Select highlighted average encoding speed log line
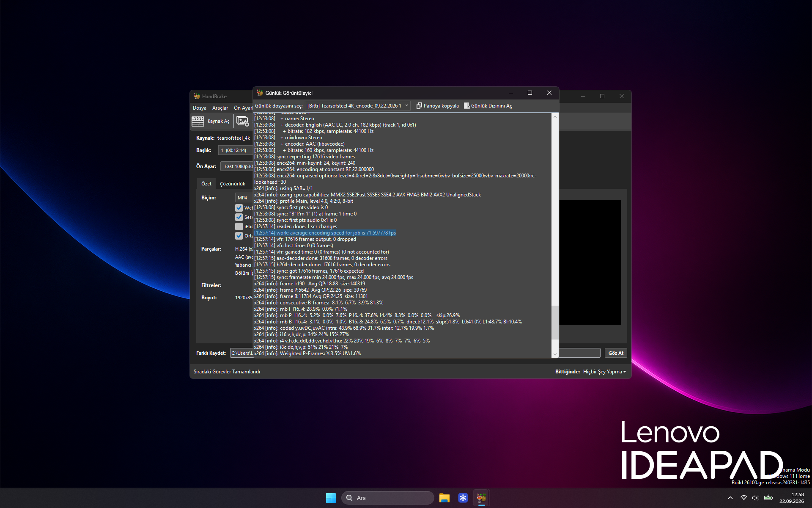Image resolution: width=812 pixels, height=508 pixels. pos(325,233)
